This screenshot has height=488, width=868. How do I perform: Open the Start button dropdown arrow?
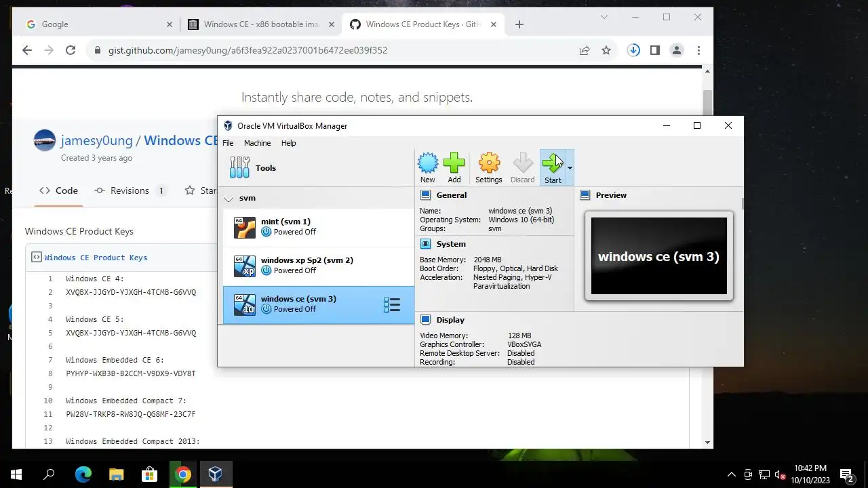[570, 168]
